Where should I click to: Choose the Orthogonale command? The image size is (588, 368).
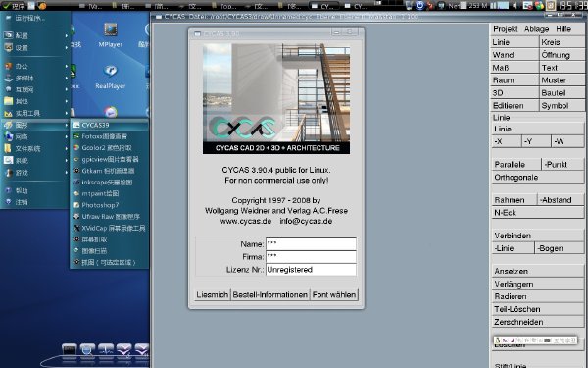coord(537,178)
